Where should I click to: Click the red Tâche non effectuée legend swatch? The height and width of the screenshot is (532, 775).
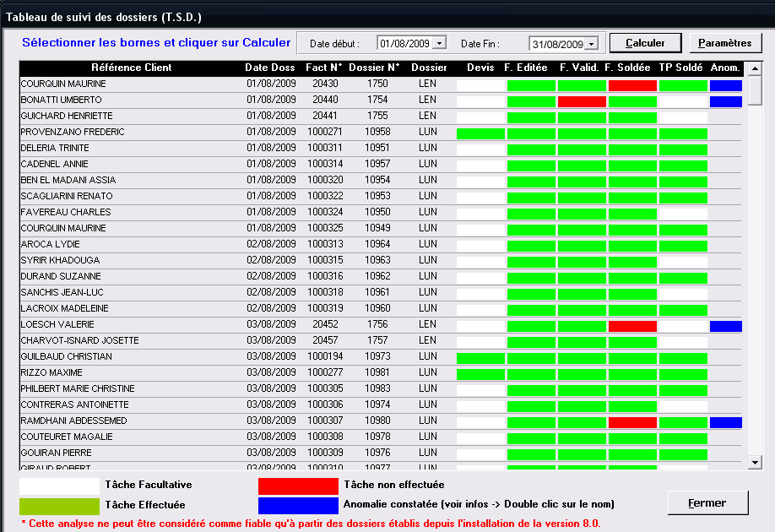pos(298,486)
